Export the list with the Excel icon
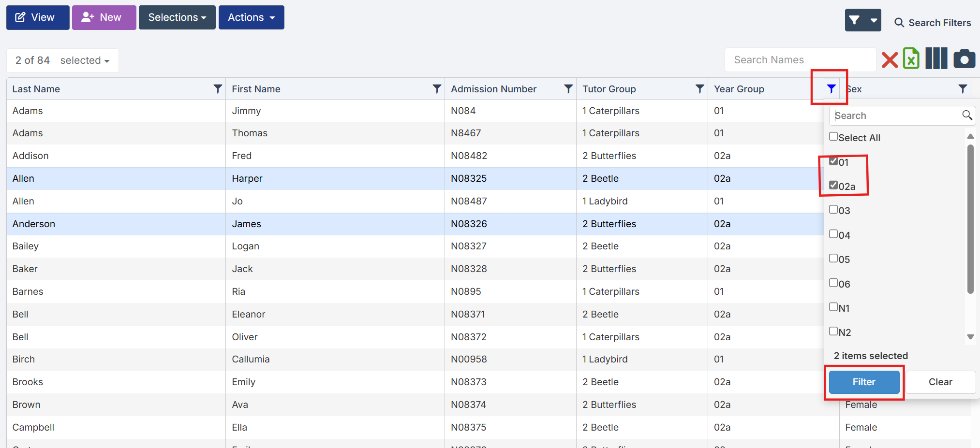980x448 pixels. pos(911,59)
